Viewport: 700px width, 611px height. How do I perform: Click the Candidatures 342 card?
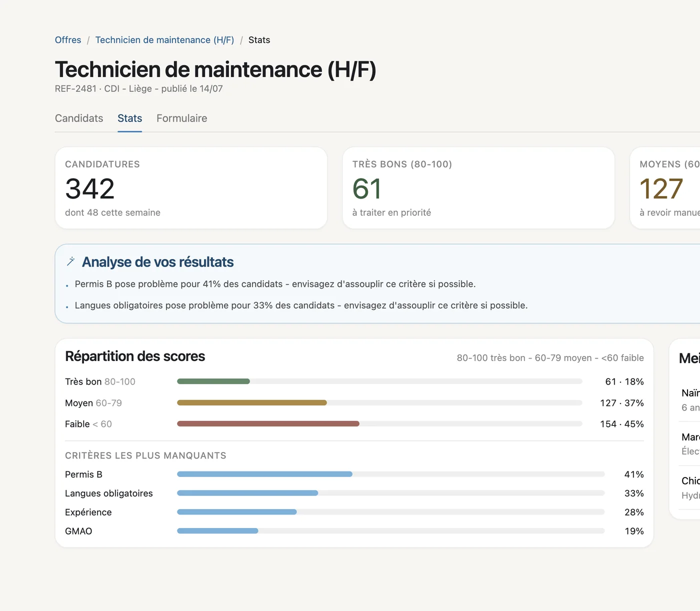191,188
